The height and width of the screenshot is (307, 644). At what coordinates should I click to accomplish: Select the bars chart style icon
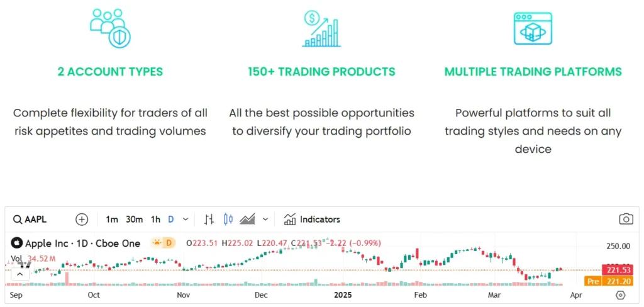(209, 220)
